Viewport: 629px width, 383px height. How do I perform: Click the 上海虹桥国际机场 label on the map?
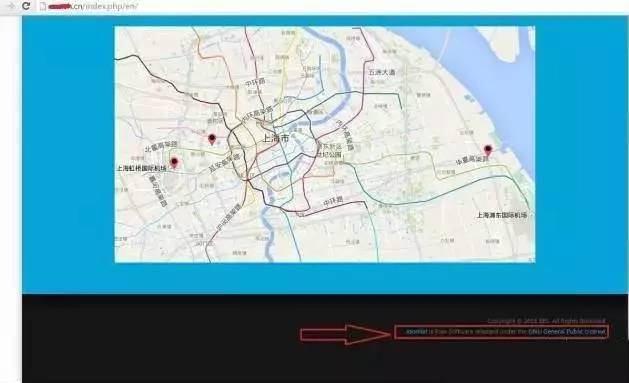point(142,168)
